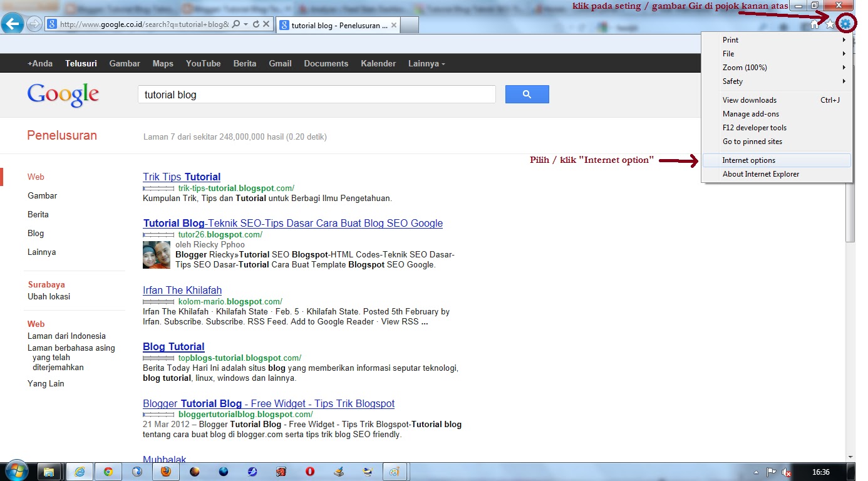Open the 'Blog Tutorial' result
The image size is (868, 481).
pyautogui.click(x=173, y=346)
